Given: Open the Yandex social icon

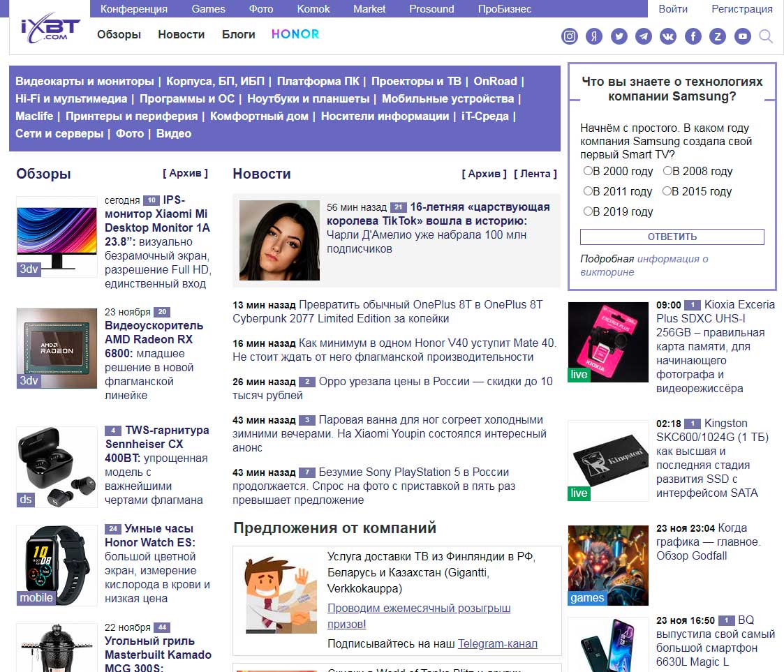Looking at the screenshot, I should point(594,36).
